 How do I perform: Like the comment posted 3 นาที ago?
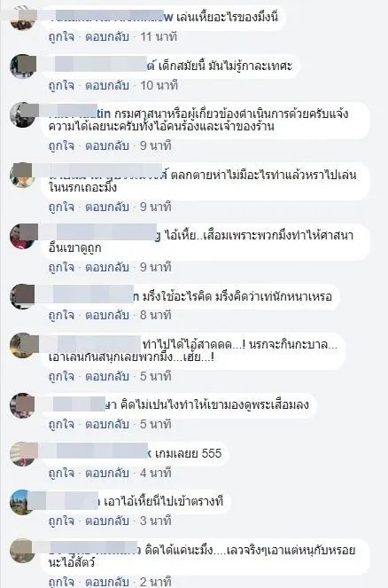(61, 521)
